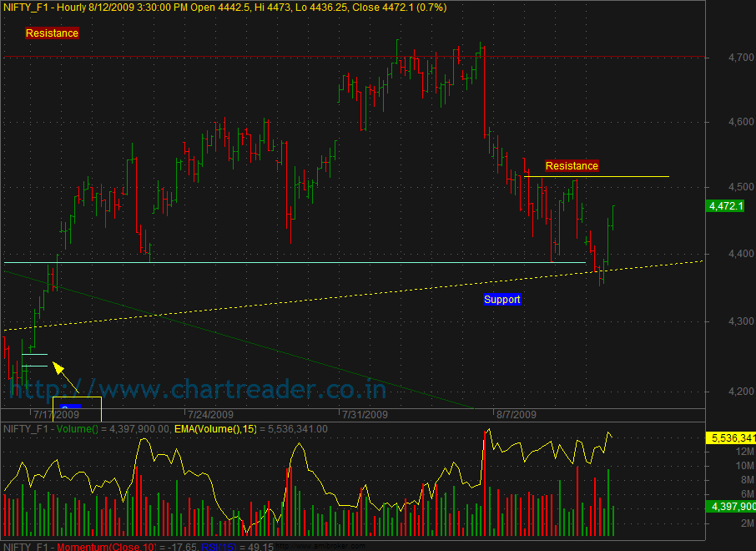Select the 7/31/2009 date marker
This screenshot has width=756, height=551.
point(364,414)
